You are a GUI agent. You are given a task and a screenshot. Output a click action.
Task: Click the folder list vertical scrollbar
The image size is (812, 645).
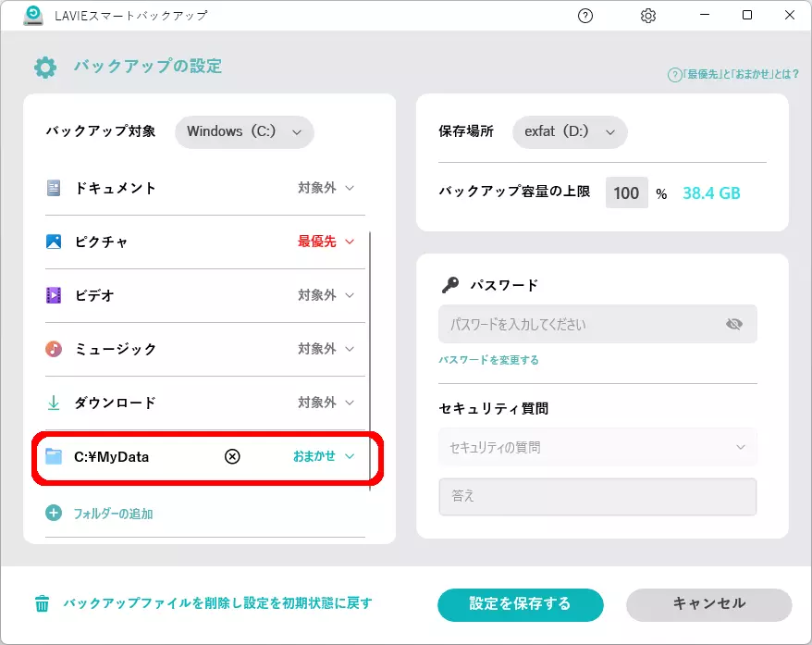pos(370,360)
